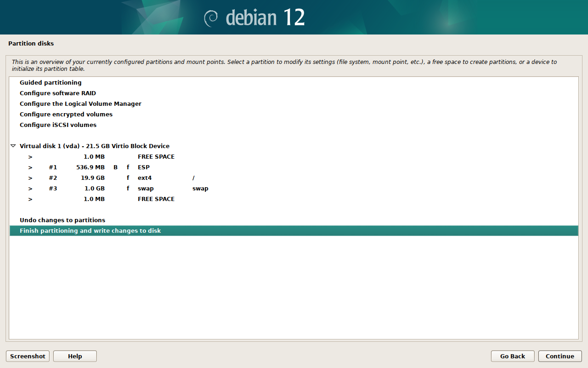Select partition #2 ext4 root partition

point(145,178)
